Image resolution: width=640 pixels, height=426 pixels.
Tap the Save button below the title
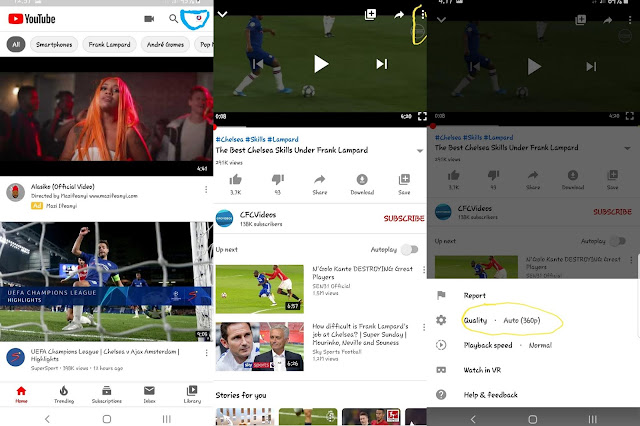coord(404,184)
